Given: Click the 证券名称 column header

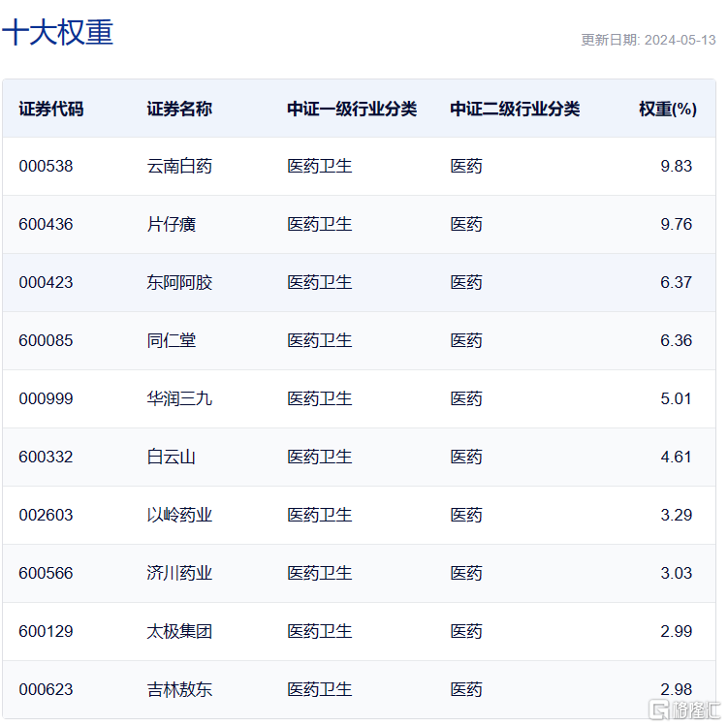Looking at the screenshot, I should tap(179, 110).
